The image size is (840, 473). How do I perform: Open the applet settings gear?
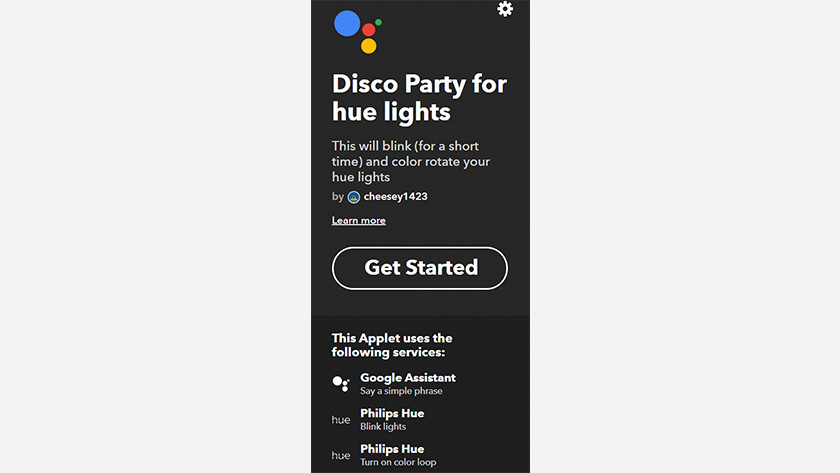coord(505,9)
